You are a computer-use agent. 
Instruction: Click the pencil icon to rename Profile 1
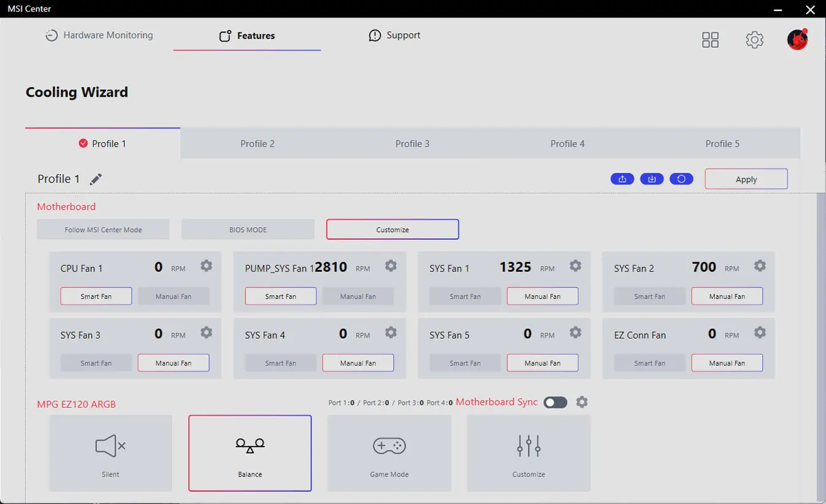(x=96, y=179)
